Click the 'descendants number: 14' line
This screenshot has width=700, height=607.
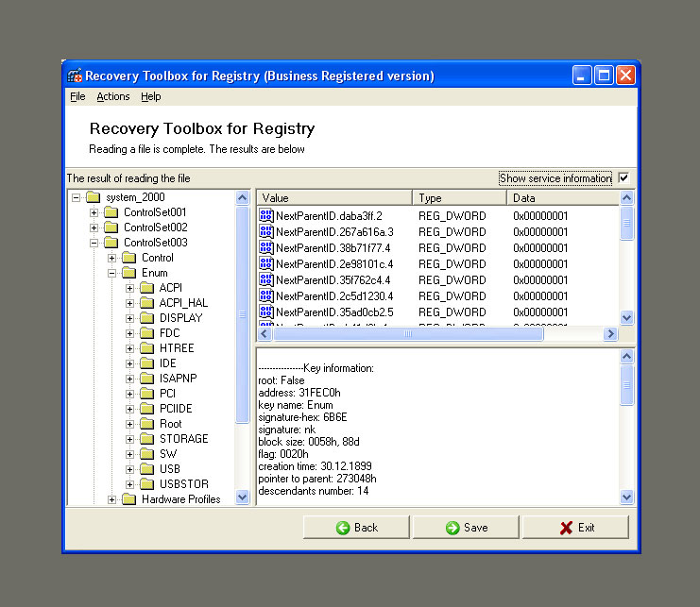[x=314, y=491]
